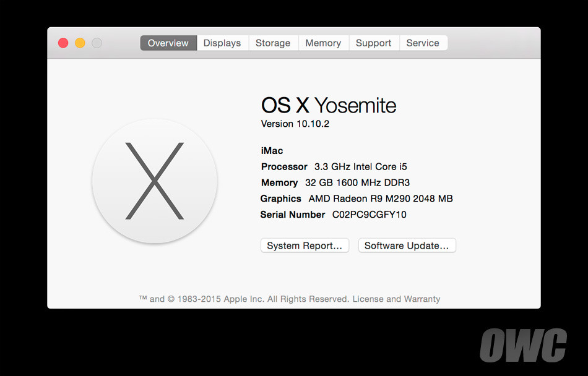Click the 32 GB 1600 MHz DDR3 value
The height and width of the screenshot is (376, 588).
[357, 183]
